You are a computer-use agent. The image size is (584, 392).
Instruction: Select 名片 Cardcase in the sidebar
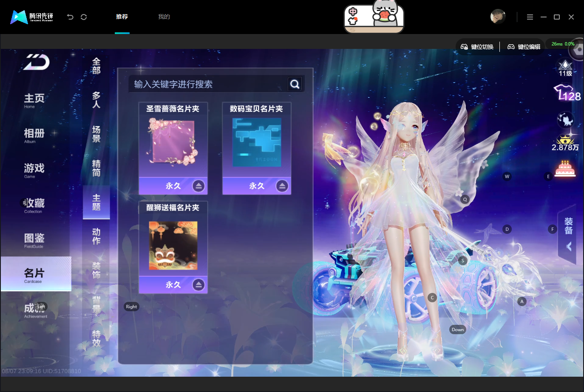[36, 274]
